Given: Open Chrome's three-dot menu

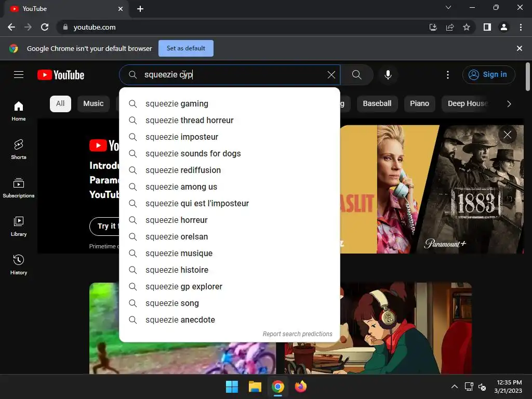Looking at the screenshot, I should [x=521, y=27].
